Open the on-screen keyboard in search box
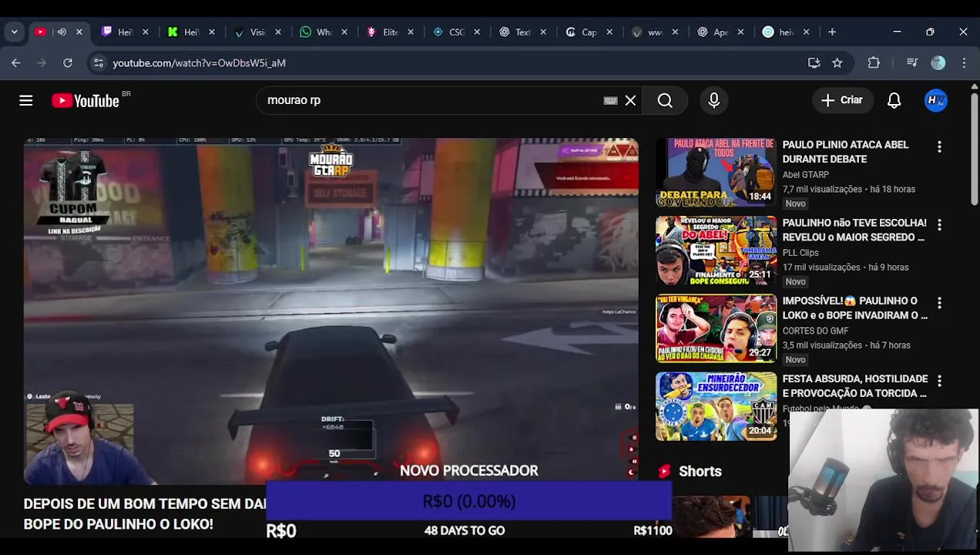Viewport: 980px width, 555px height. pos(611,100)
